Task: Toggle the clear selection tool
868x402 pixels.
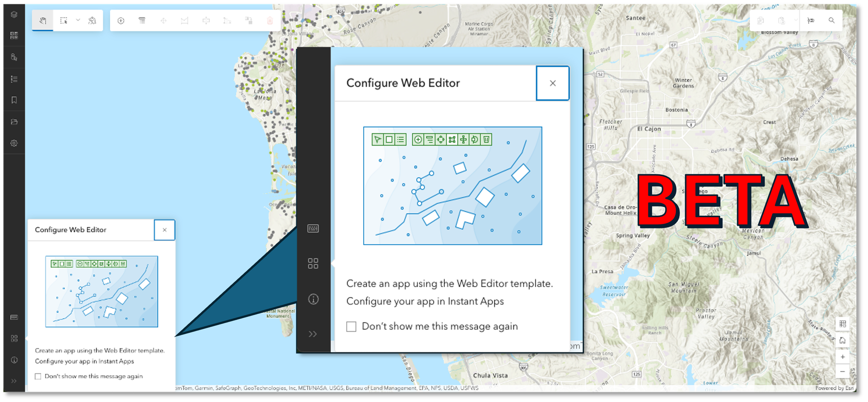Action: pyautogui.click(x=92, y=21)
